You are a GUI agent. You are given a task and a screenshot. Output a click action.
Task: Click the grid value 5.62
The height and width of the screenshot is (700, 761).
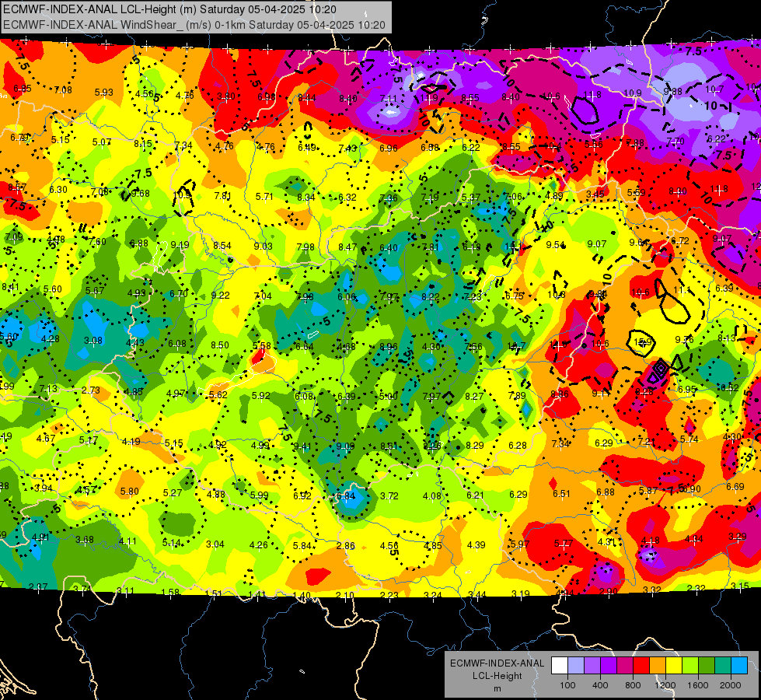click(x=218, y=395)
